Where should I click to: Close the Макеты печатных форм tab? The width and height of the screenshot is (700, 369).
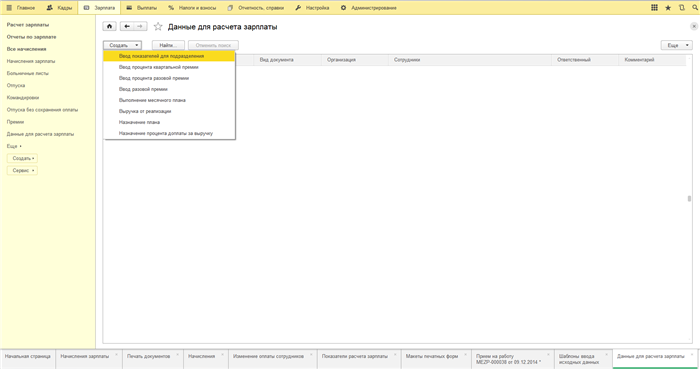tap(467, 354)
